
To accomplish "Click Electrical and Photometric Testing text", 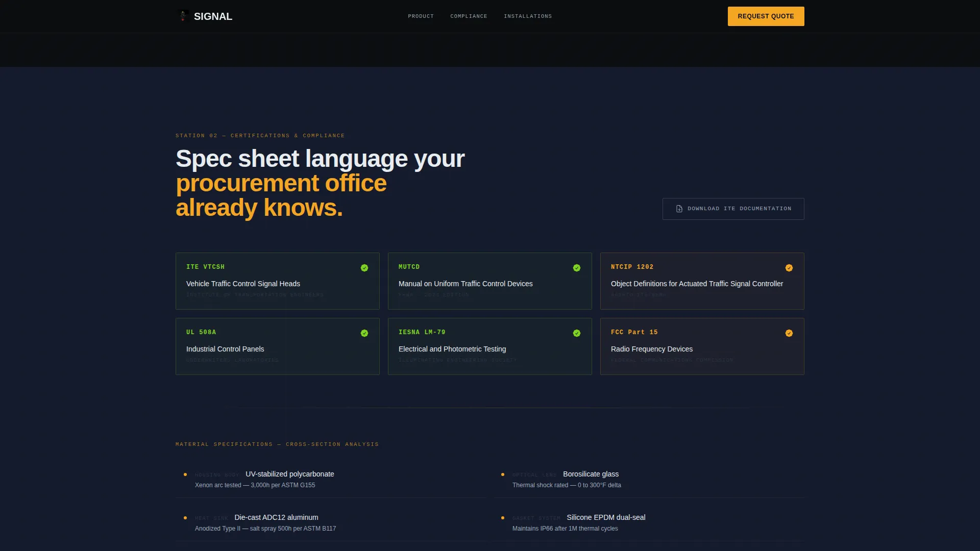I will pos(452,349).
